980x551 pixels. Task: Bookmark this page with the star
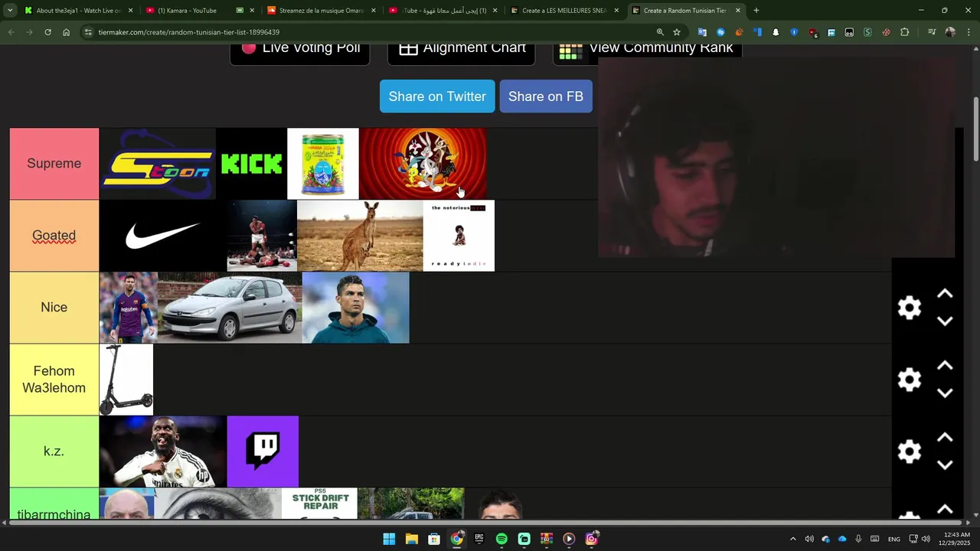point(677,32)
